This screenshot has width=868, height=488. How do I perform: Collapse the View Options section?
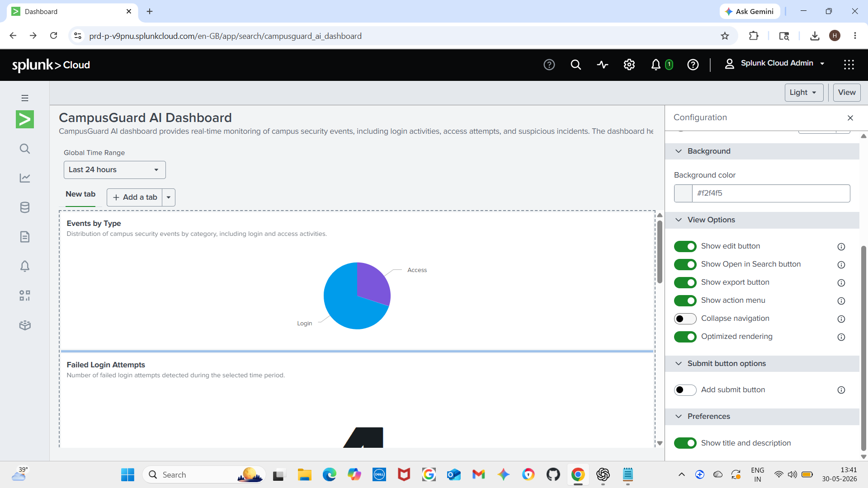click(x=762, y=220)
